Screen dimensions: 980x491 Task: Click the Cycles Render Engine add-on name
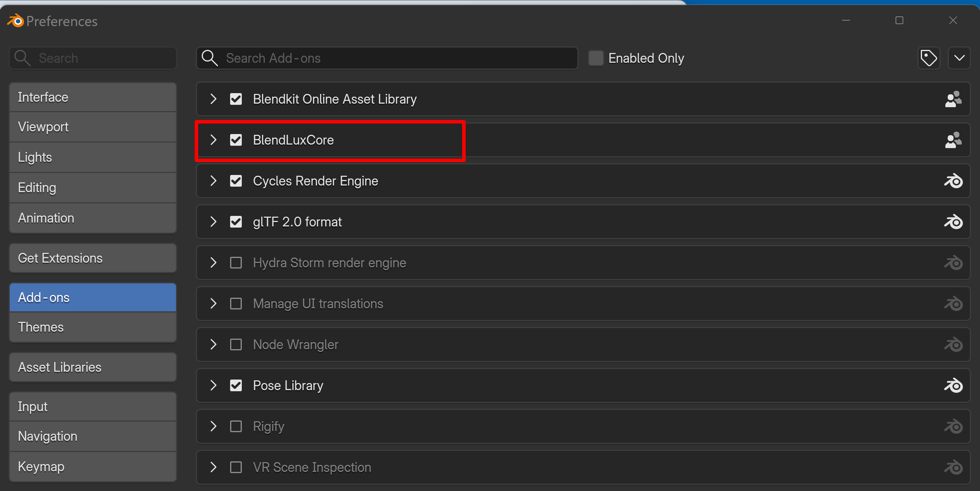[x=315, y=181]
